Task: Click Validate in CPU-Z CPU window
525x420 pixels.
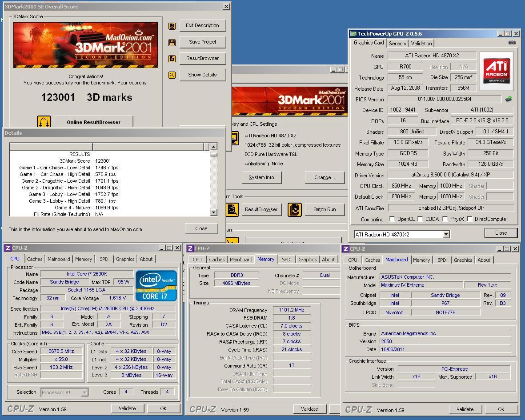Action: coord(127,408)
